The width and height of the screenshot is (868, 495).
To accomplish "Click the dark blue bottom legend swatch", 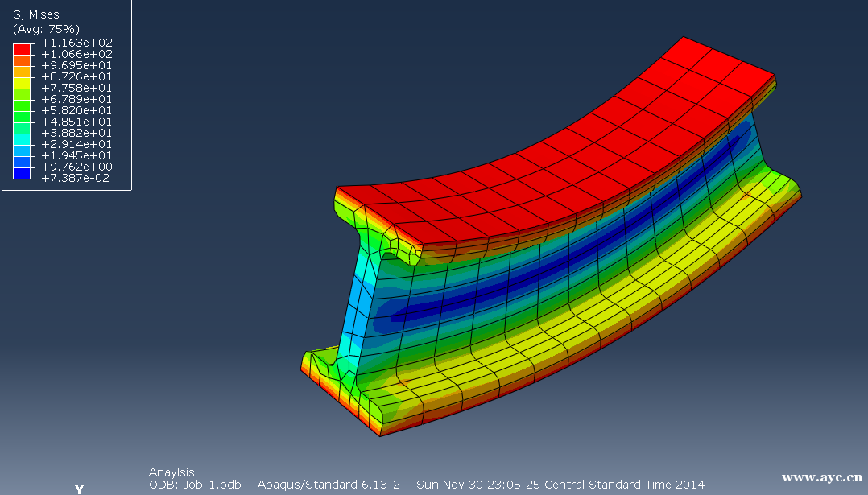I will click(22, 172).
